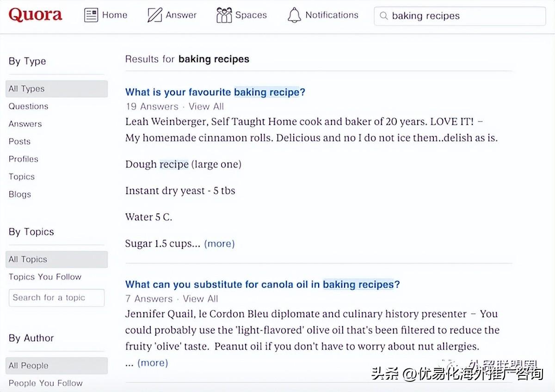Click View All next to 19 Answers

point(206,106)
